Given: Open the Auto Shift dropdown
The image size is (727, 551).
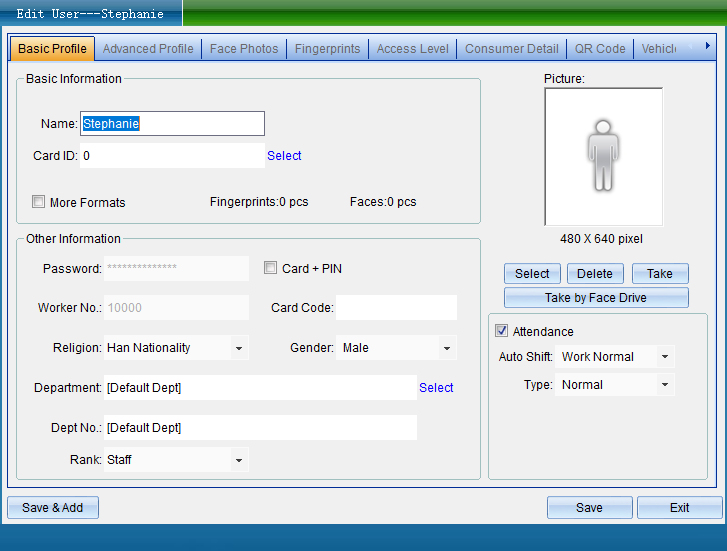Looking at the screenshot, I should [664, 357].
